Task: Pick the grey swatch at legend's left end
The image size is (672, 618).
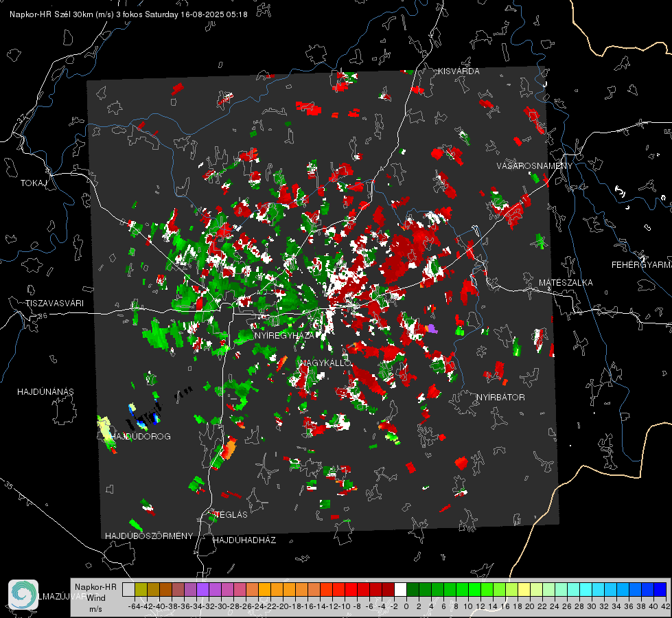Action: pos(128,590)
